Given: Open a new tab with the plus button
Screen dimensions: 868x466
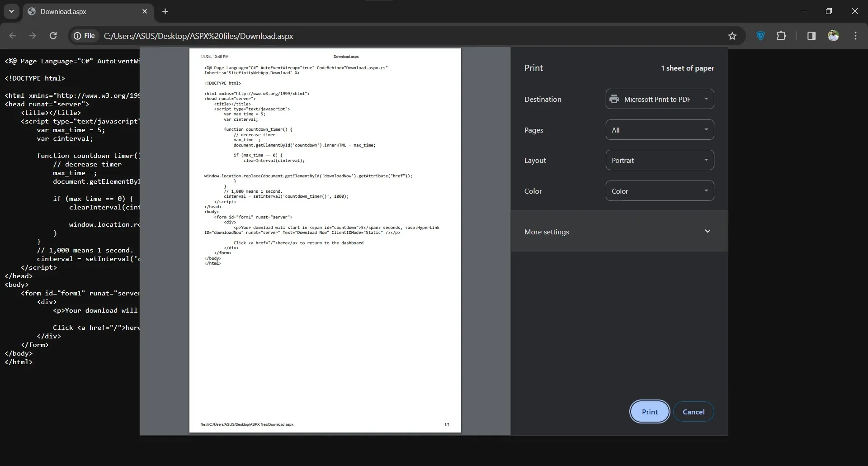Looking at the screenshot, I should (x=165, y=11).
